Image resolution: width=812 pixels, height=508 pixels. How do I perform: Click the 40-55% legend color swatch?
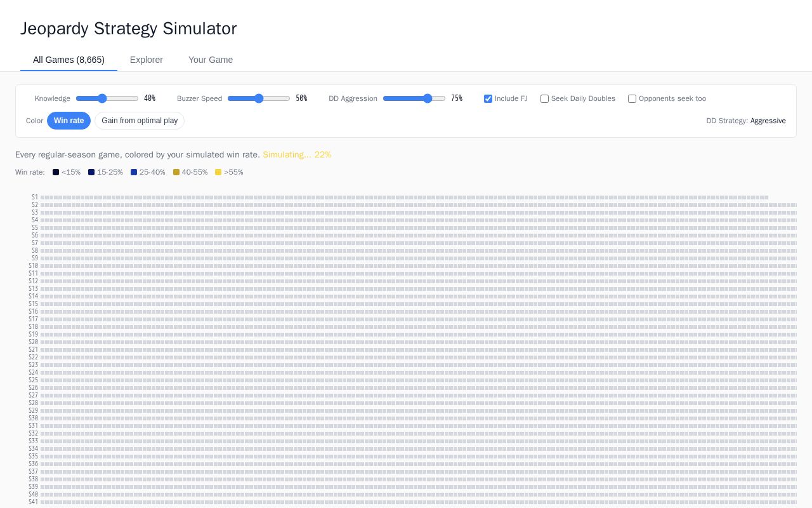coord(176,172)
